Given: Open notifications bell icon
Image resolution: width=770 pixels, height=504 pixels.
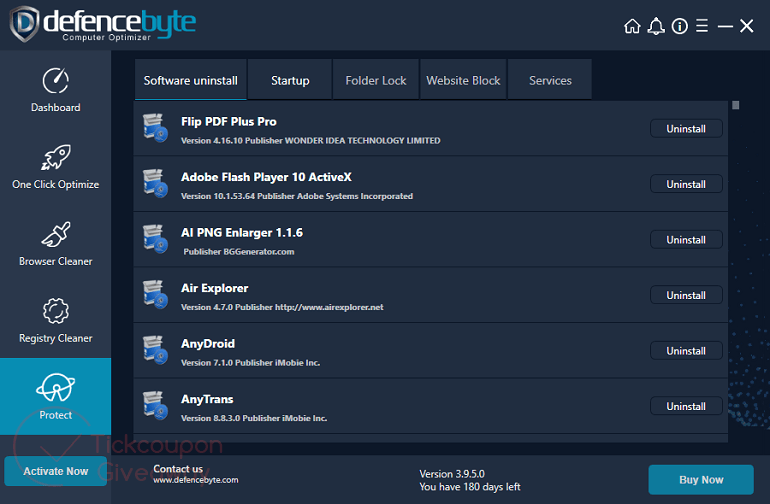Looking at the screenshot, I should click(x=656, y=26).
